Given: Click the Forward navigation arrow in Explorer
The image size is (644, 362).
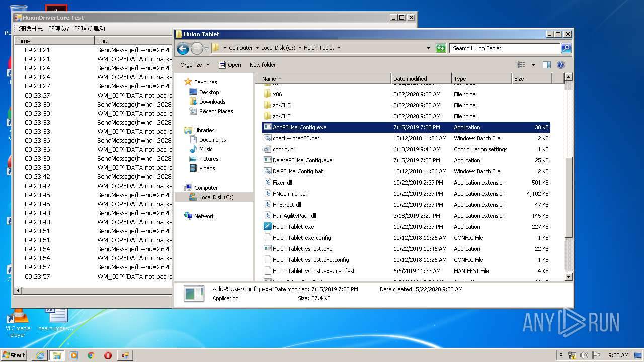Looking at the screenshot, I should 197,48.
